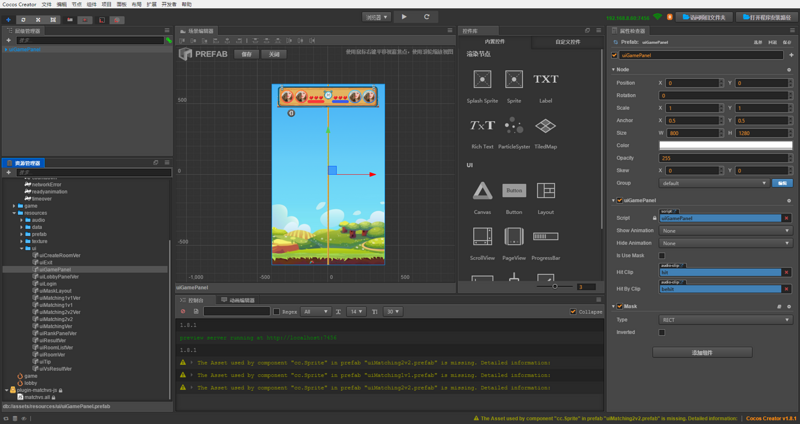Expand the audio folder in assets
This screenshot has height=424, width=800.
pos(22,220)
